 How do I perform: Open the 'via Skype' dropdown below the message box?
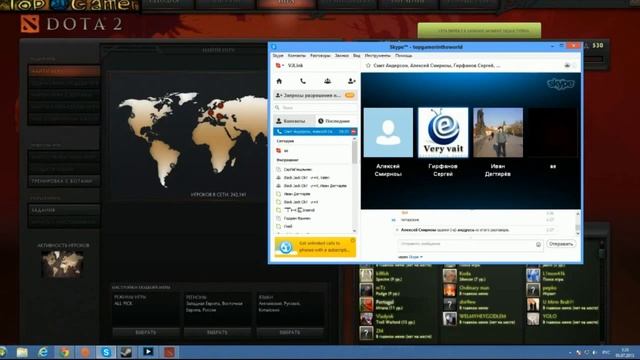(x=411, y=257)
